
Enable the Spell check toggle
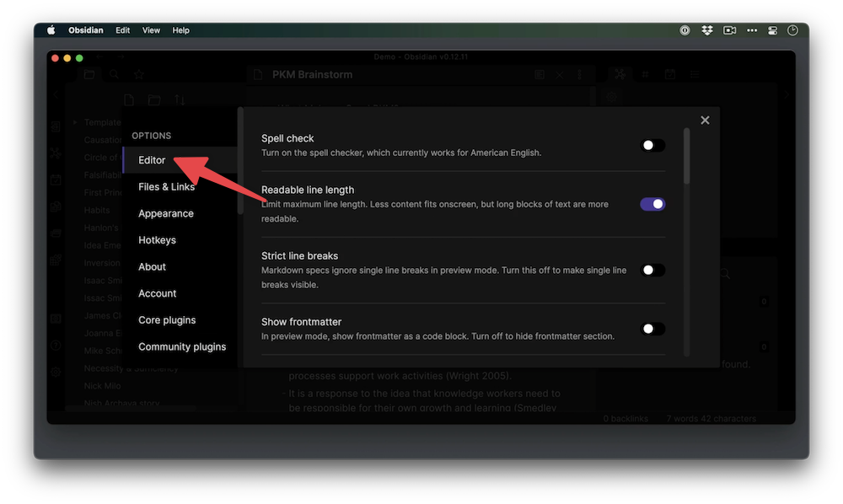pyautogui.click(x=652, y=146)
